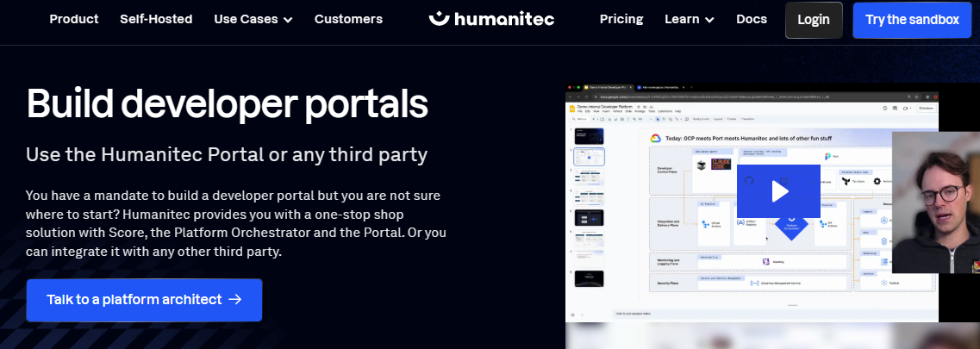Click Try the sandbox button
The height and width of the screenshot is (349, 980).
click(912, 20)
